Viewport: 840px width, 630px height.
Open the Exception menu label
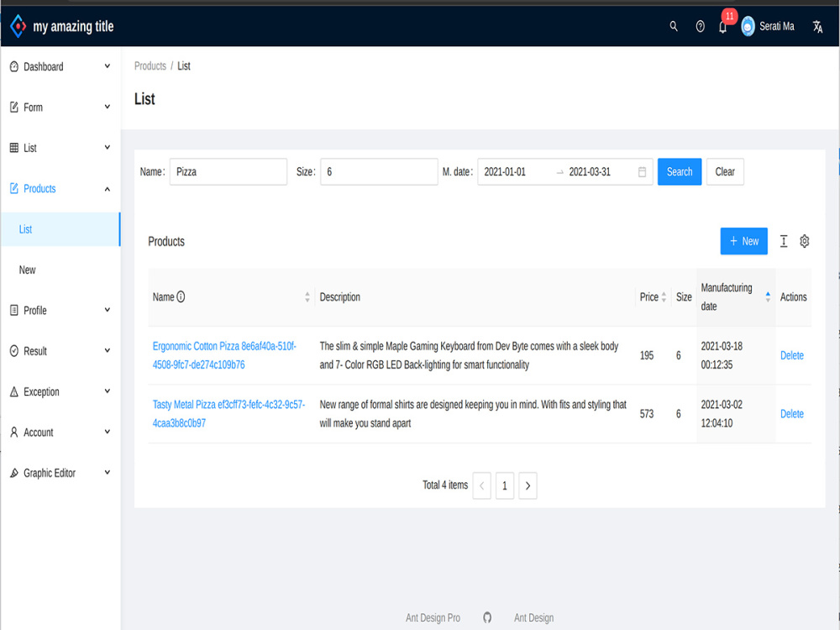coord(41,391)
